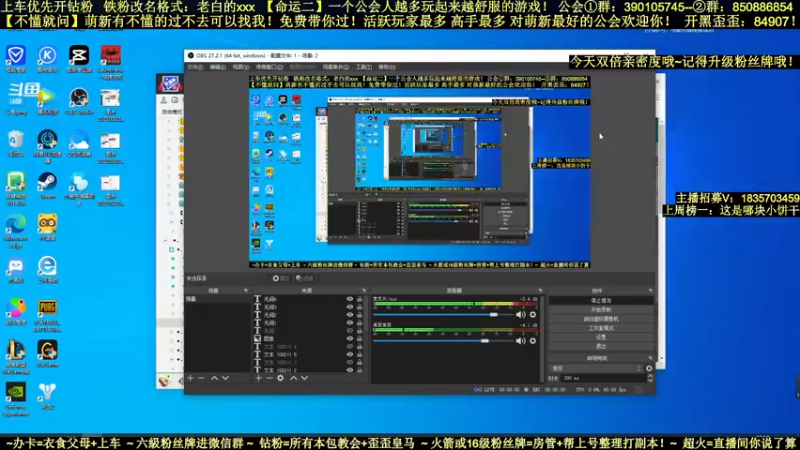Open the 场景集合 menu in OBS

(x=335, y=67)
